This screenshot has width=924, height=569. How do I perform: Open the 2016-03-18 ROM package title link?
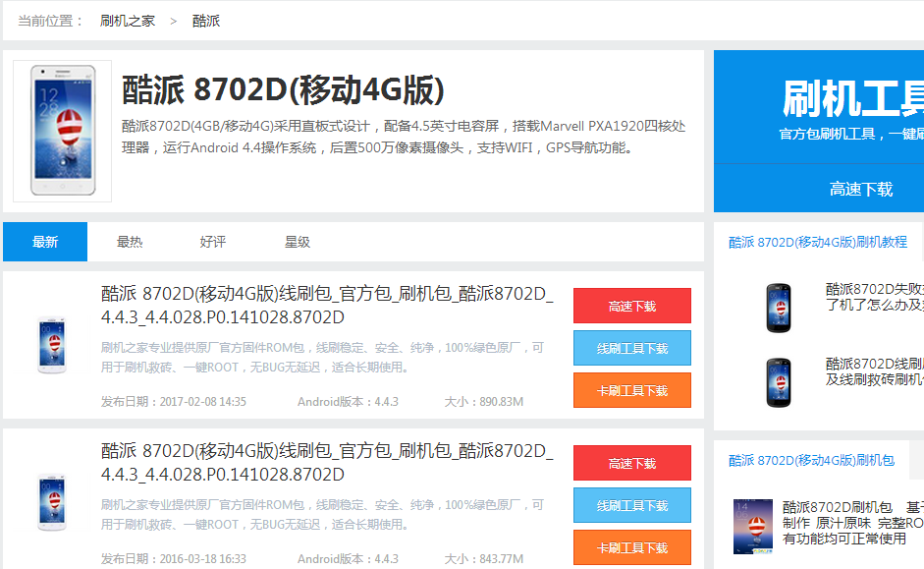(327, 462)
